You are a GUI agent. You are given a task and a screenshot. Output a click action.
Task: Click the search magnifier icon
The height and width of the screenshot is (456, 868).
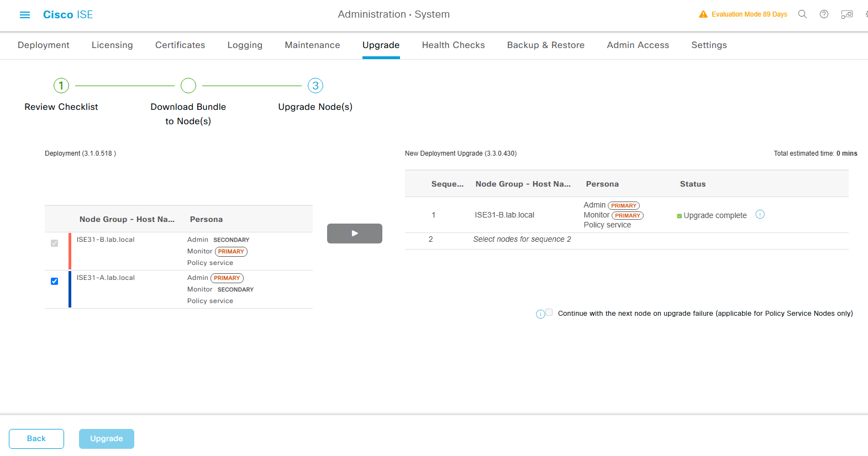tap(802, 14)
